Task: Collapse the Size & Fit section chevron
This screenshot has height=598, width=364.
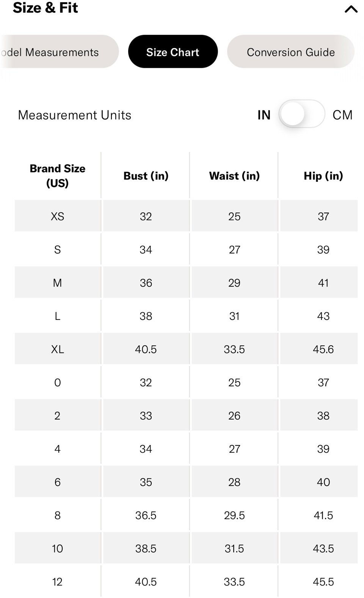Action: 351,9
